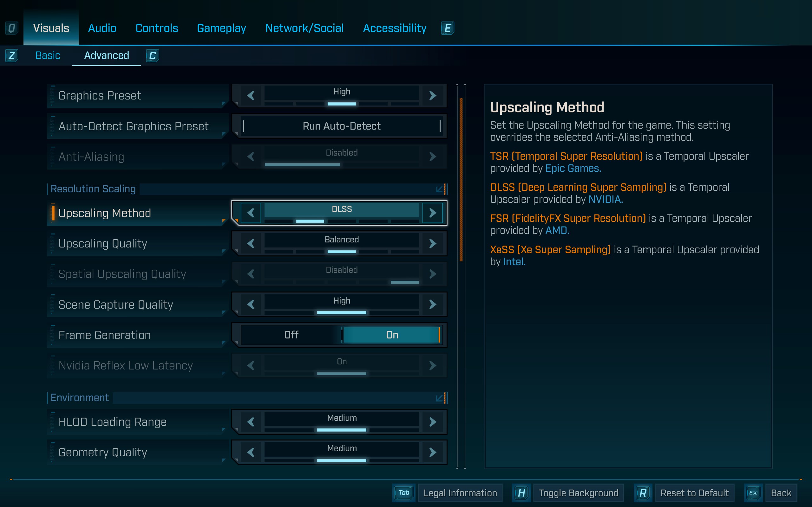Image resolution: width=812 pixels, height=507 pixels.
Task: Turn Frame Generation Off
Action: click(x=291, y=335)
